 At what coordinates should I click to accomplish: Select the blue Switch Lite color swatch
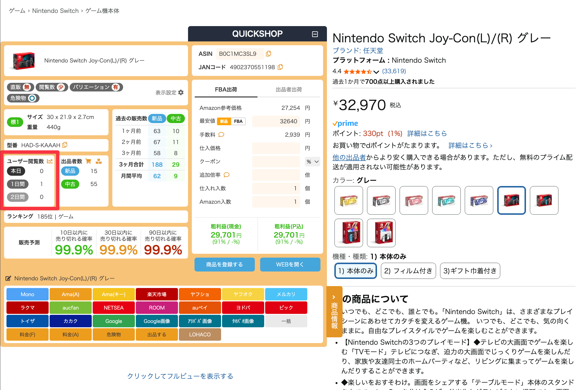(479, 200)
